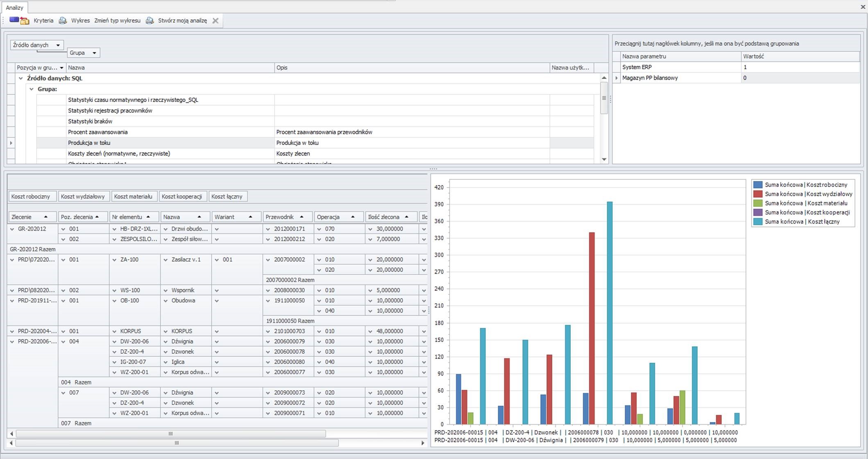Click the gray X icon in the toolbar
Viewport: 868px width, 459px height.
click(215, 20)
